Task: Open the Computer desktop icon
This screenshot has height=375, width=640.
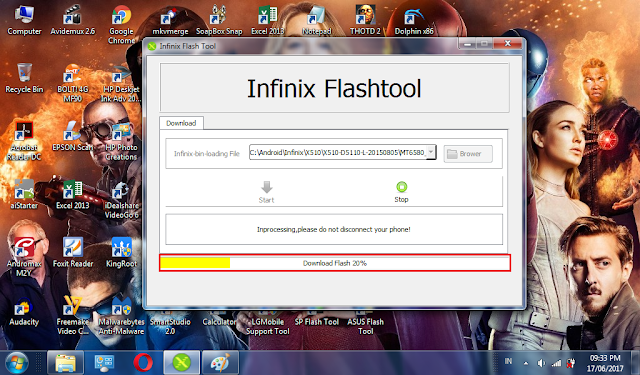Action: (x=24, y=20)
